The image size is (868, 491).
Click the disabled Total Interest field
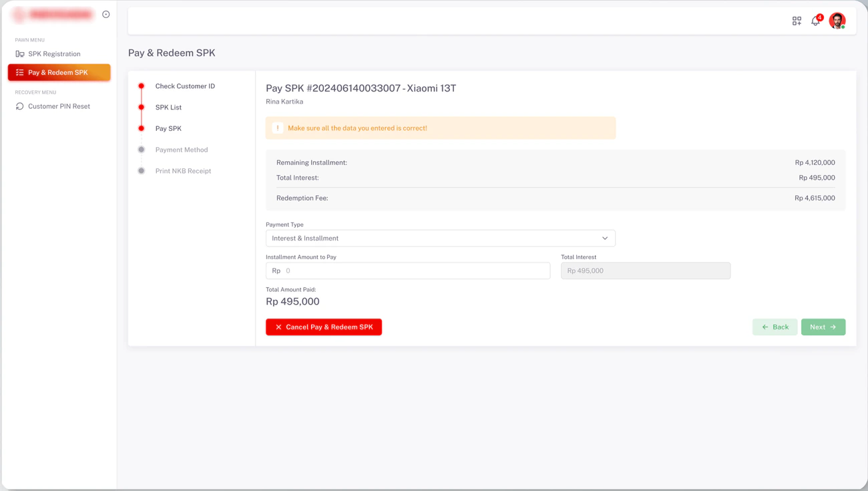(646, 271)
